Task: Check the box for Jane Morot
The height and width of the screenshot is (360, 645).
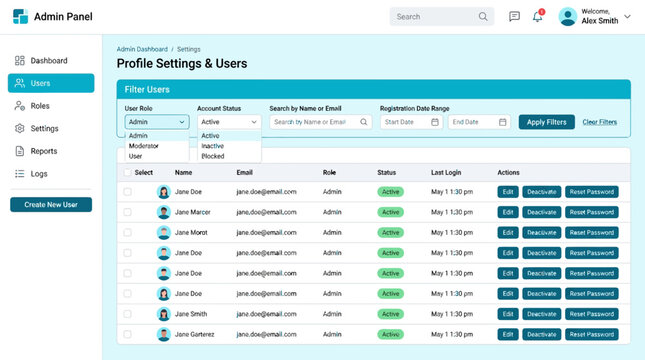Action: click(x=128, y=232)
